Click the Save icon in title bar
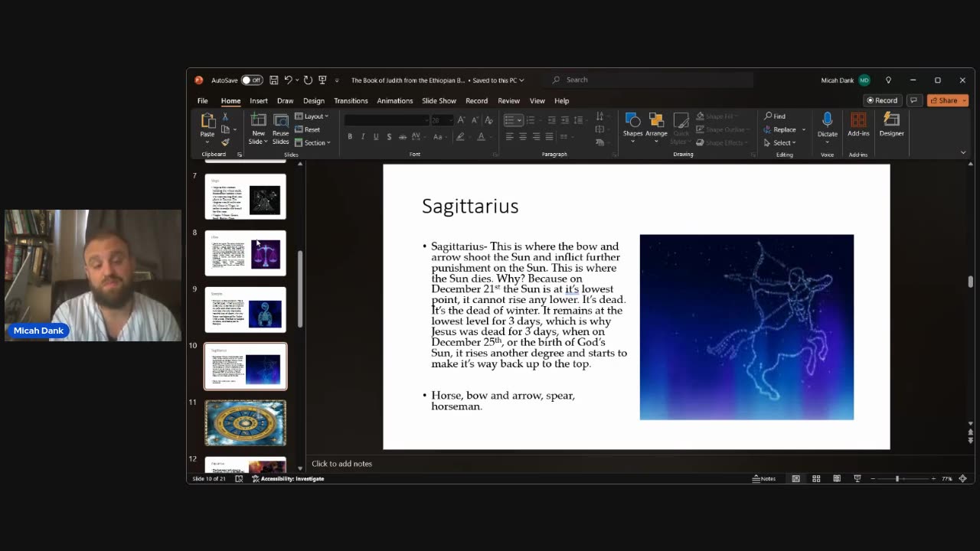 click(x=273, y=80)
